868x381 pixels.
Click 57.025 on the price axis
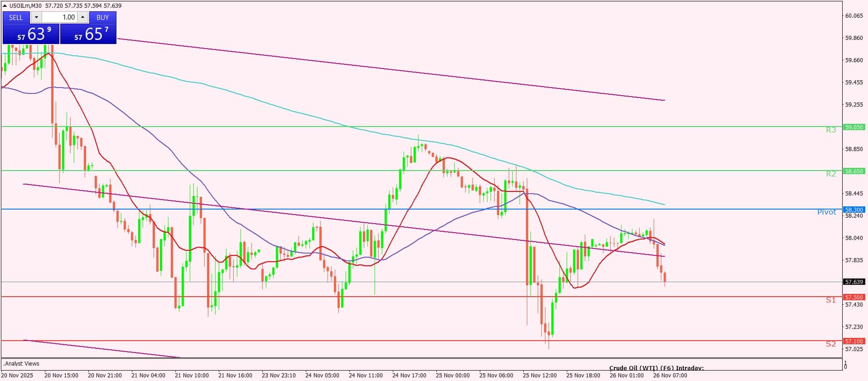coord(854,349)
